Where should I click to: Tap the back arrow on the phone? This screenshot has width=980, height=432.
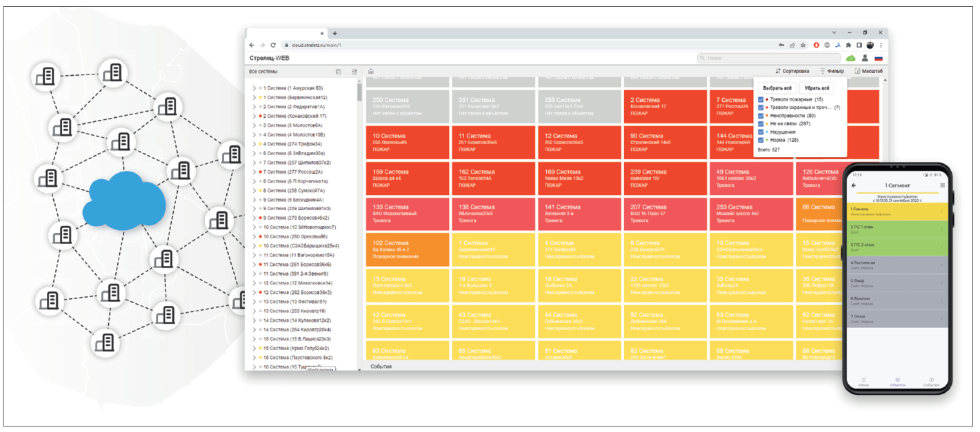click(854, 185)
